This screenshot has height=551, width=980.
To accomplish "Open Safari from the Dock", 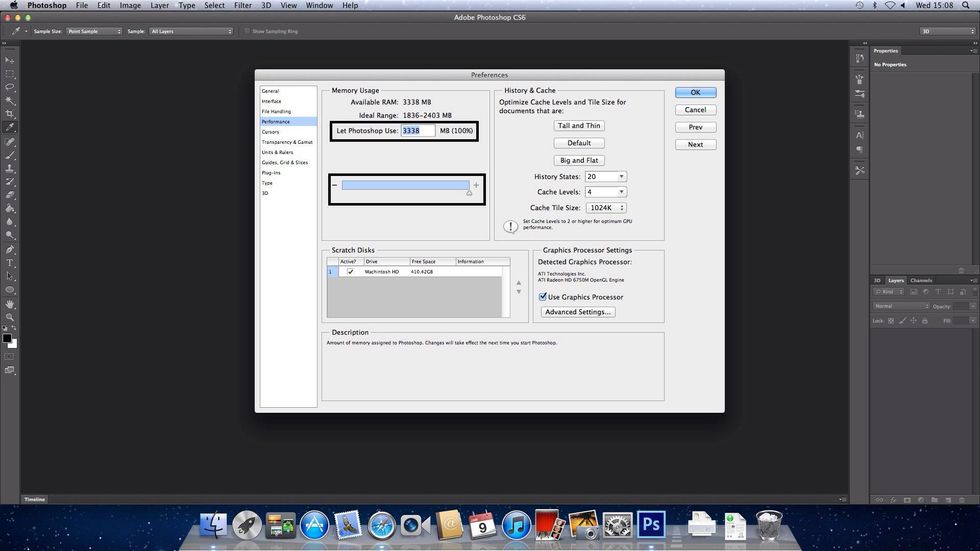I will coord(382,524).
